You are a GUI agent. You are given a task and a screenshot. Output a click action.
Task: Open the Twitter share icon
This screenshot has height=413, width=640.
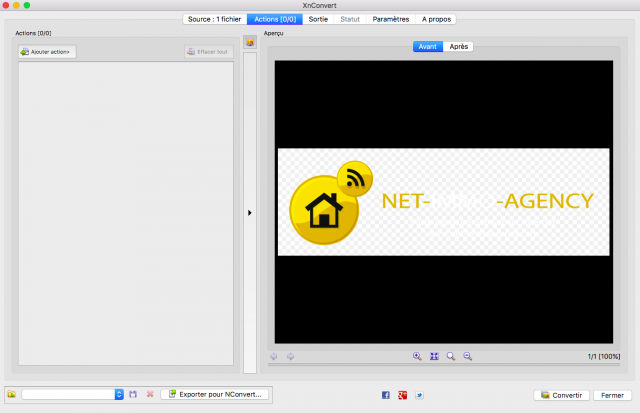point(419,395)
